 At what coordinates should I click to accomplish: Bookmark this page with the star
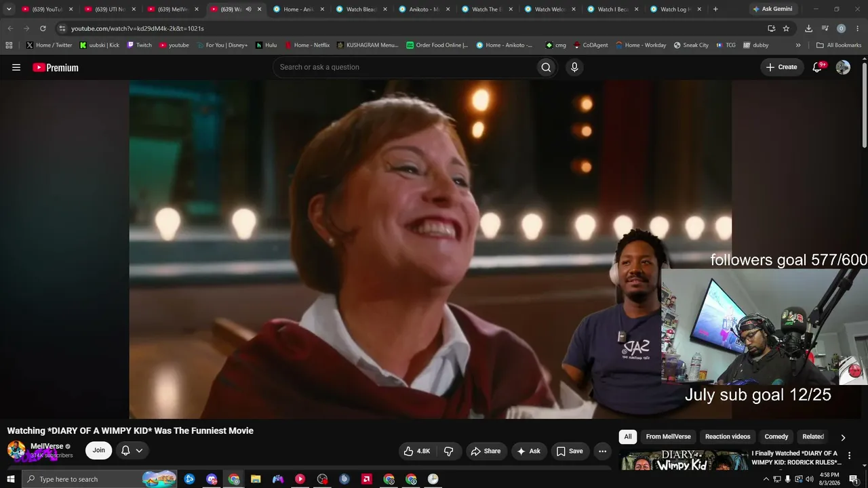pos(786,28)
